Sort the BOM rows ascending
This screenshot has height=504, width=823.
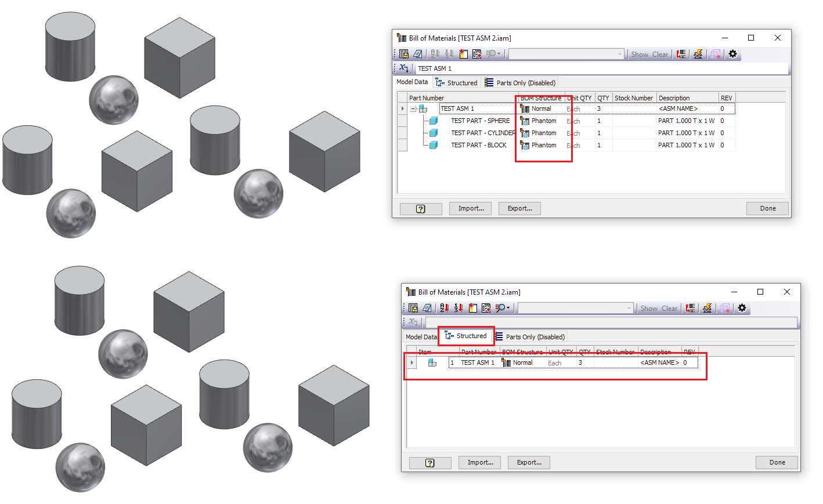(x=435, y=54)
